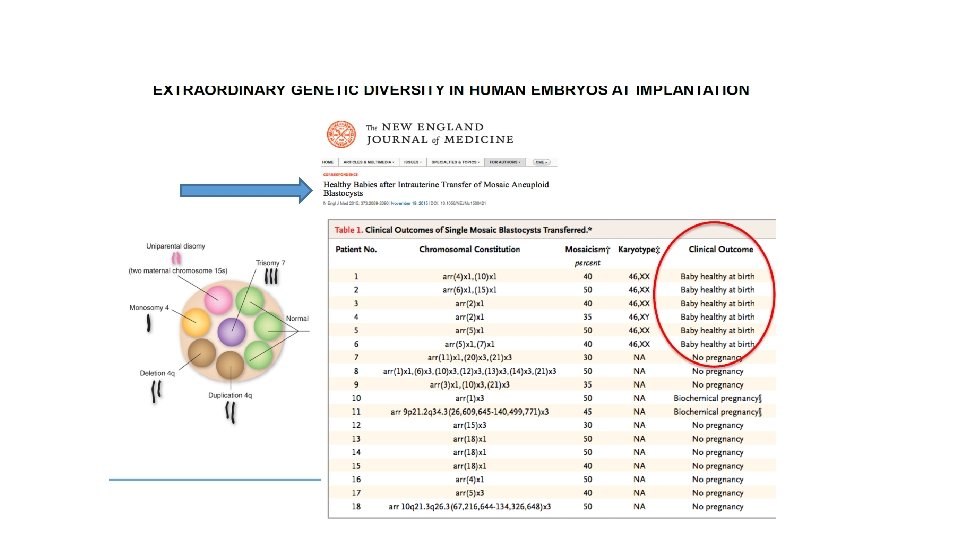Click the 'arr(5)x1,(7)x1' cell for patient 6
The image size is (960, 540).
[469, 344]
